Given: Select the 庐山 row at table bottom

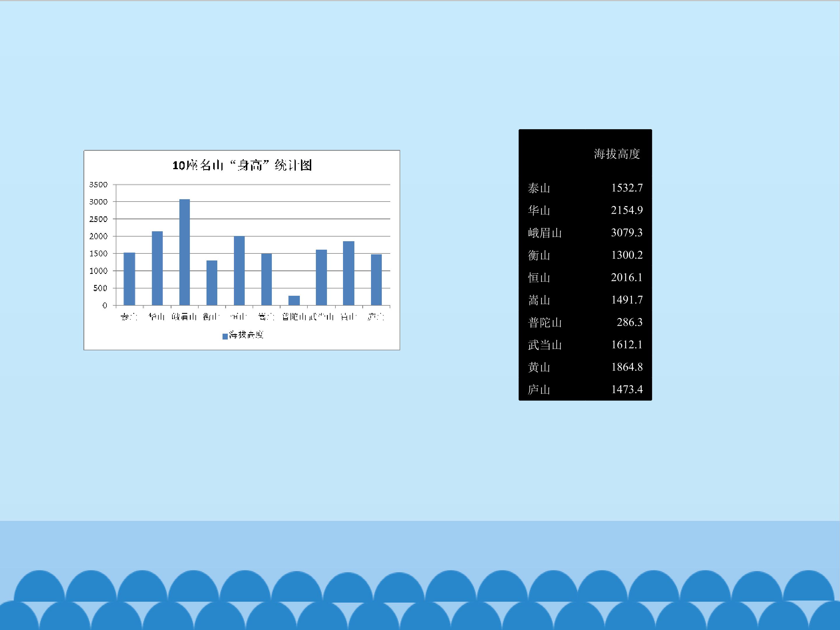Looking at the screenshot, I should pyautogui.click(x=585, y=389).
